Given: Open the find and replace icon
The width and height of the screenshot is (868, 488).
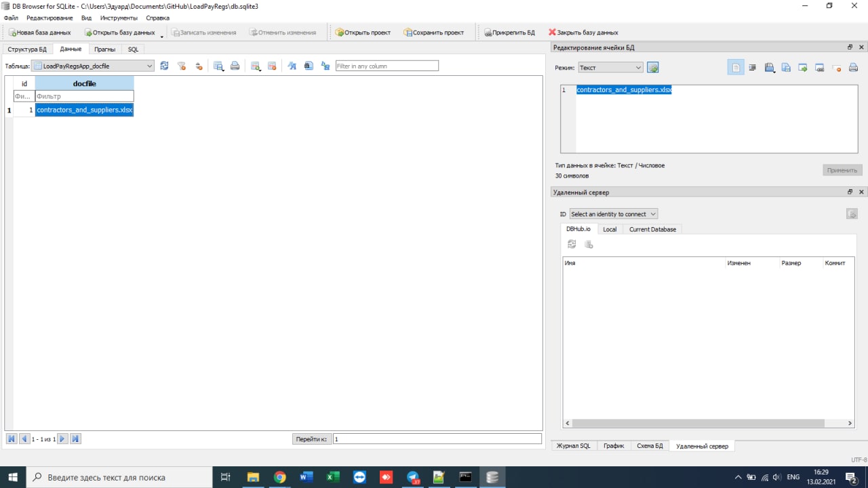Looking at the screenshot, I should 325,66.
